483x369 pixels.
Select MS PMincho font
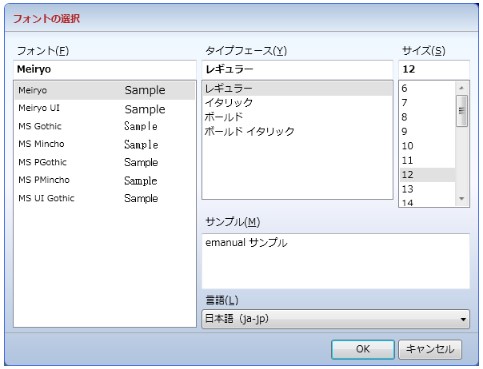(x=105, y=180)
